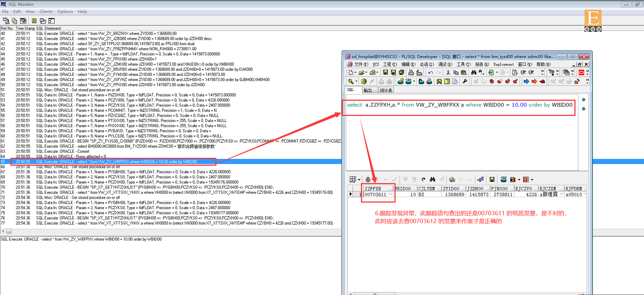Image resolution: width=644 pixels, height=295 pixels.
Task: Click the green down arrow beside the SQL editor
Action: tap(584, 109)
